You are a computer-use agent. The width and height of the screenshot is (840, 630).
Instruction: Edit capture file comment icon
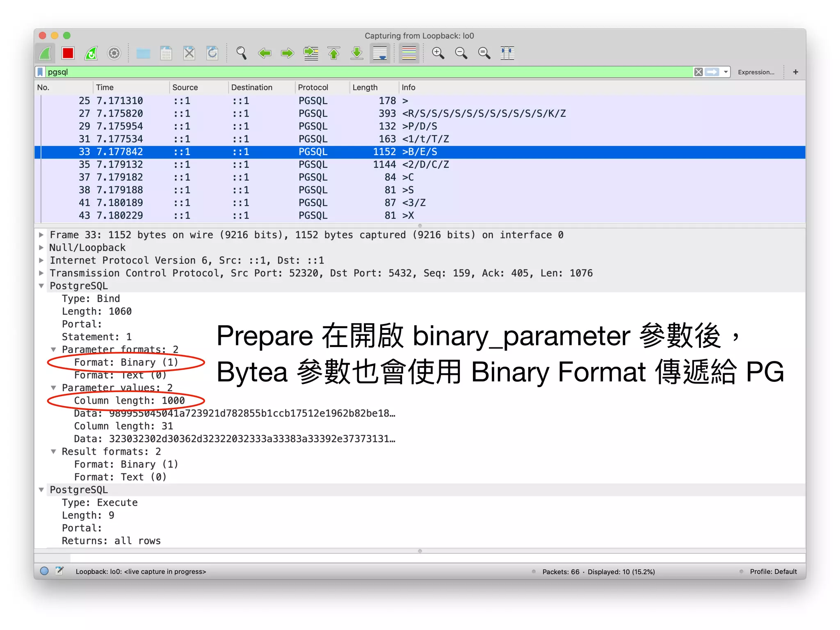[59, 571]
